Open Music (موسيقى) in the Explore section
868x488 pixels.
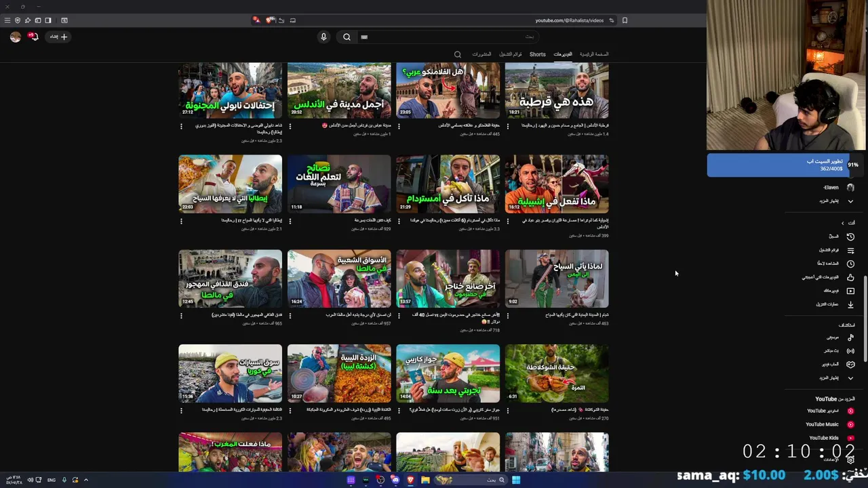click(840, 338)
